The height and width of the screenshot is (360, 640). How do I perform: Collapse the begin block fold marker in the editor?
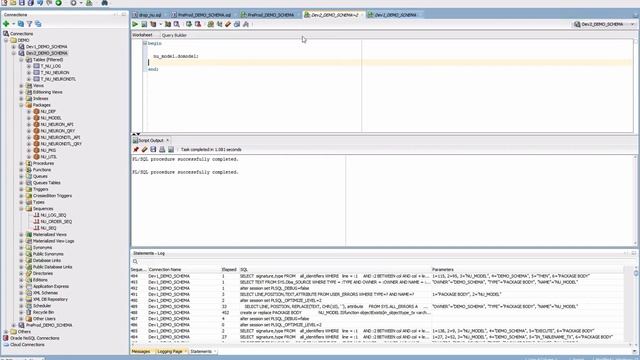(145, 43)
